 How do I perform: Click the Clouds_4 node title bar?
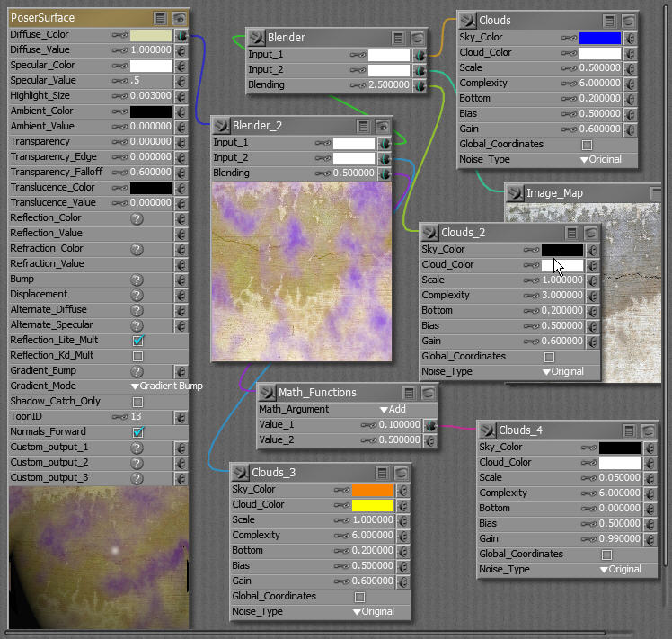coord(567,430)
